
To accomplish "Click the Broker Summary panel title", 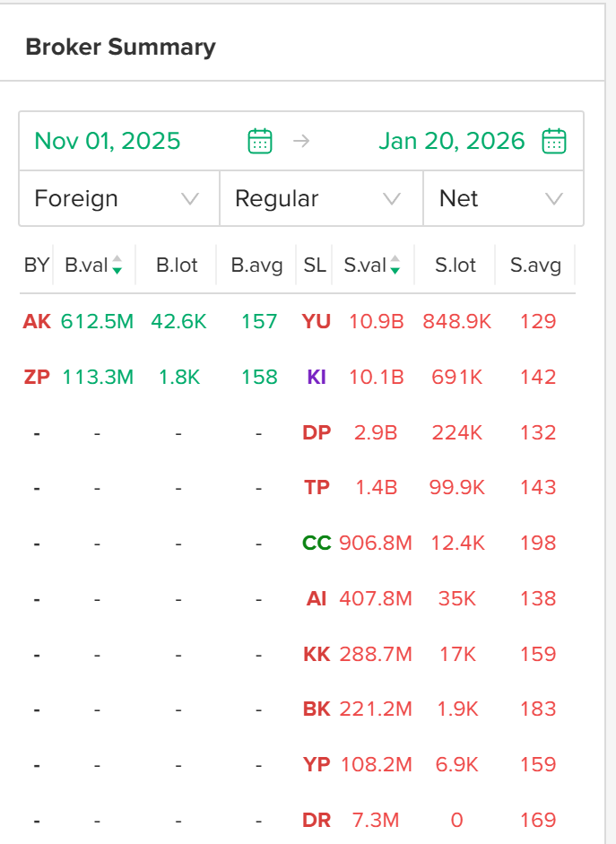I will [120, 47].
